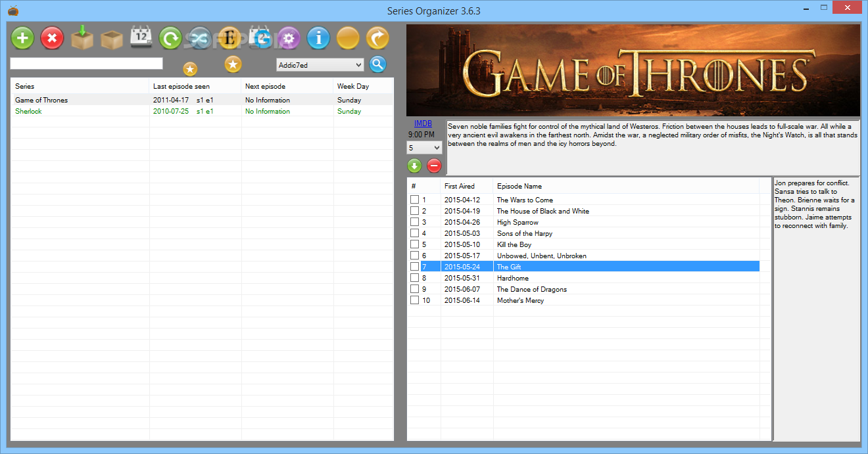Viewport: 868px width, 454px height.
Task: Check episode 5 Kill the Boy
Action: (414, 244)
